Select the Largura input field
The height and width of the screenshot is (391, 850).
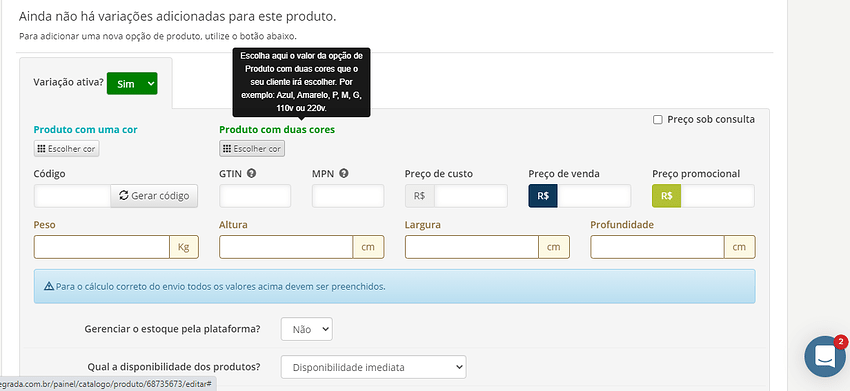click(472, 247)
